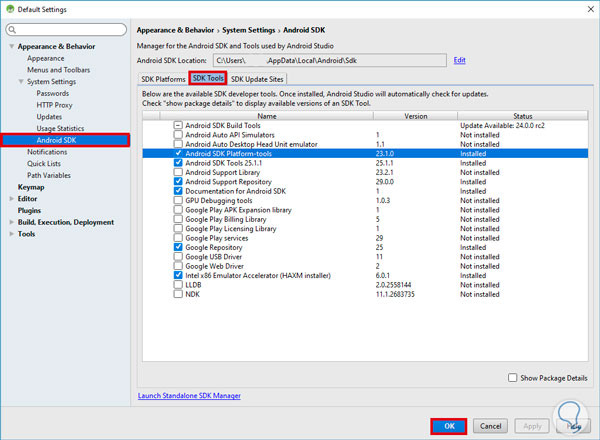Click version 2.0.2558144 cell
600x440 pixels.
click(x=393, y=285)
